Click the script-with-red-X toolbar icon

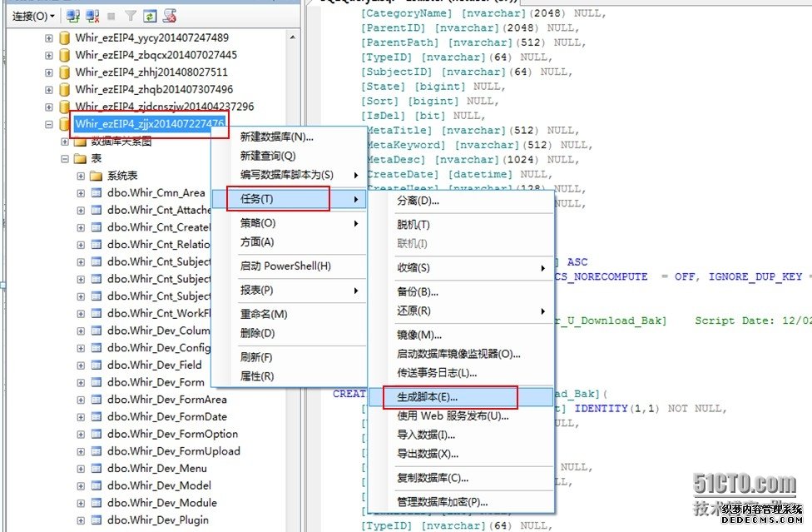point(170,16)
